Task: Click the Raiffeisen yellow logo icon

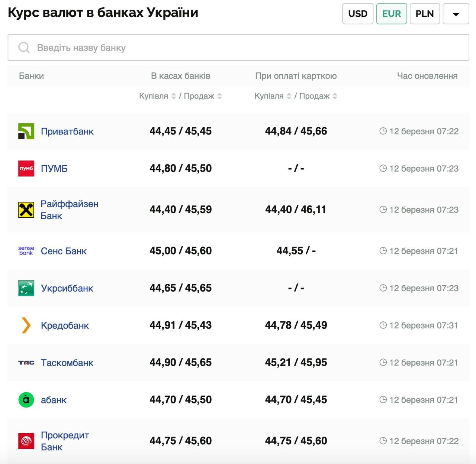Action: [x=26, y=210]
